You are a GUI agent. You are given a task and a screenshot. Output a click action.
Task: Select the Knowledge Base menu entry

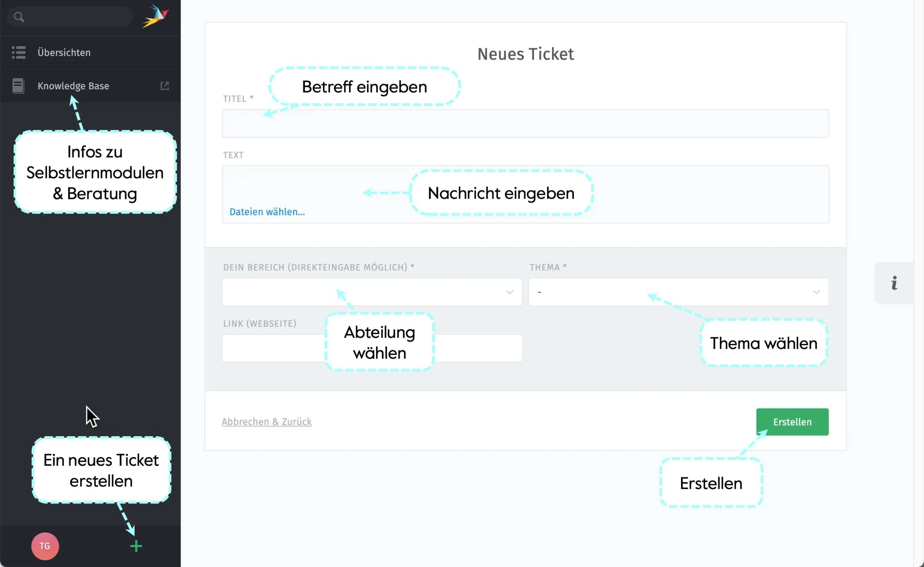pos(73,85)
